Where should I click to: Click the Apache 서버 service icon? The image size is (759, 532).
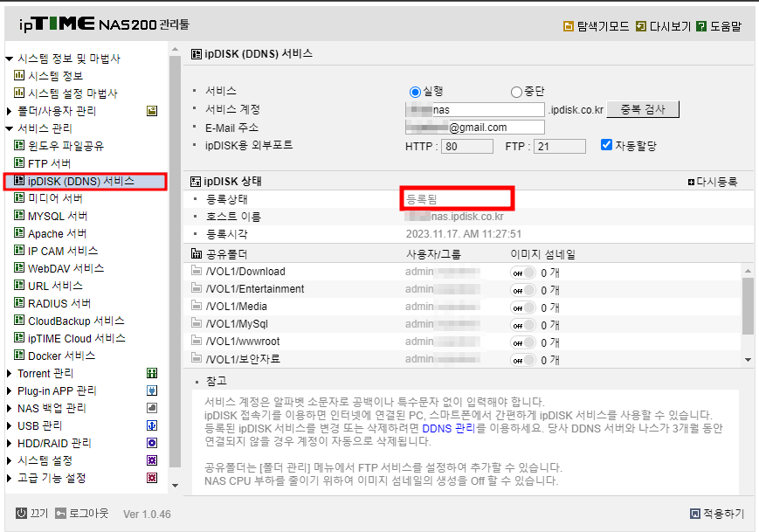pos(19,233)
